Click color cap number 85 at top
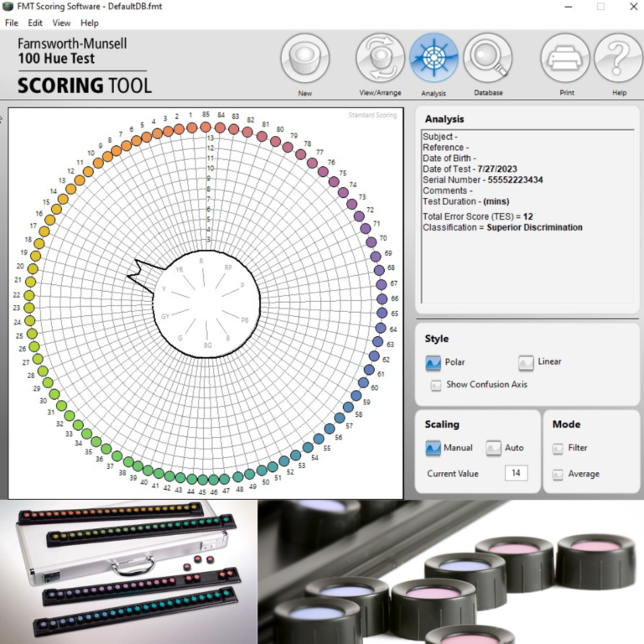The height and width of the screenshot is (644, 644). tap(205, 127)
